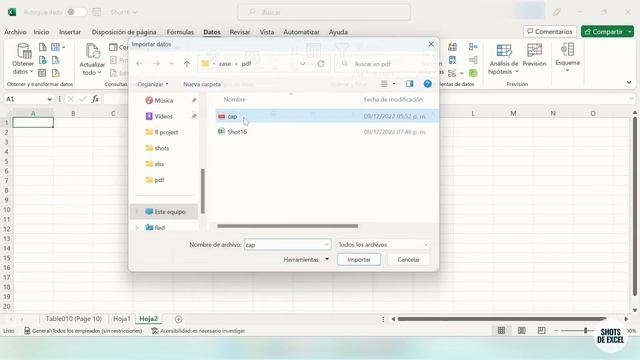The width and height of the screenshot is (640, 360).
Task: Sort files by the Nombre column header
Action: point(235,100)
